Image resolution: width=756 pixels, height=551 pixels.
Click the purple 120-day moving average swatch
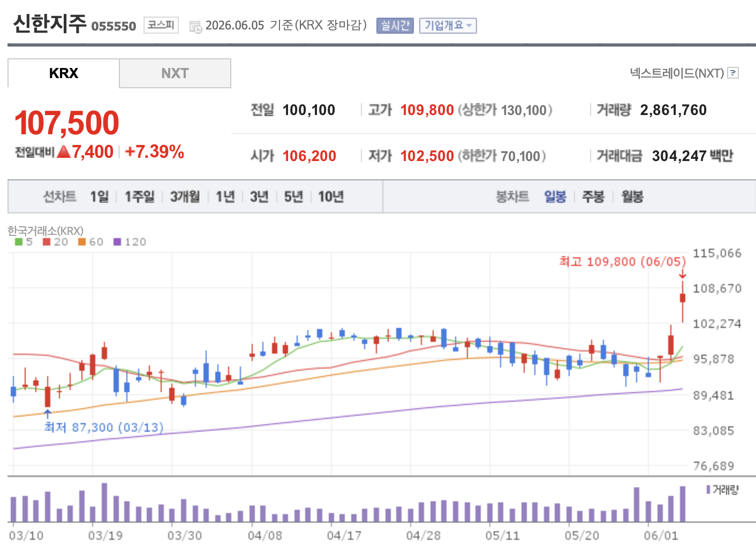point(117,242)
